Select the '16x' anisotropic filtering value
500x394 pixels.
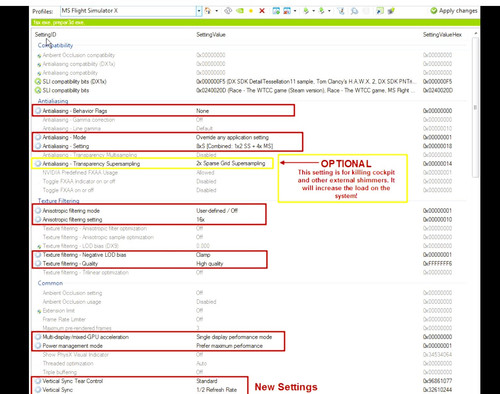pos(200,219)
